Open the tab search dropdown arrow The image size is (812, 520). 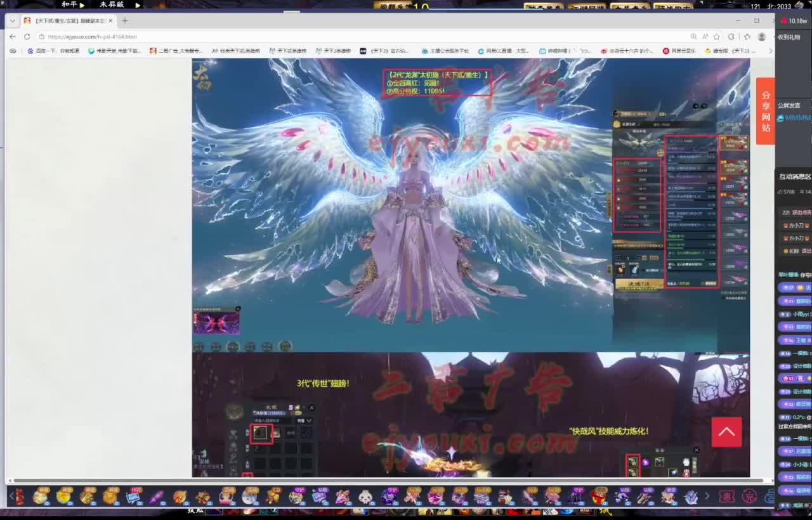13,21
